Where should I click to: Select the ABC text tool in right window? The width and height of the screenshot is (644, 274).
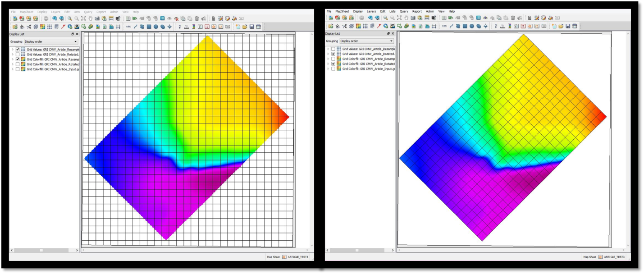pos(444,27)
